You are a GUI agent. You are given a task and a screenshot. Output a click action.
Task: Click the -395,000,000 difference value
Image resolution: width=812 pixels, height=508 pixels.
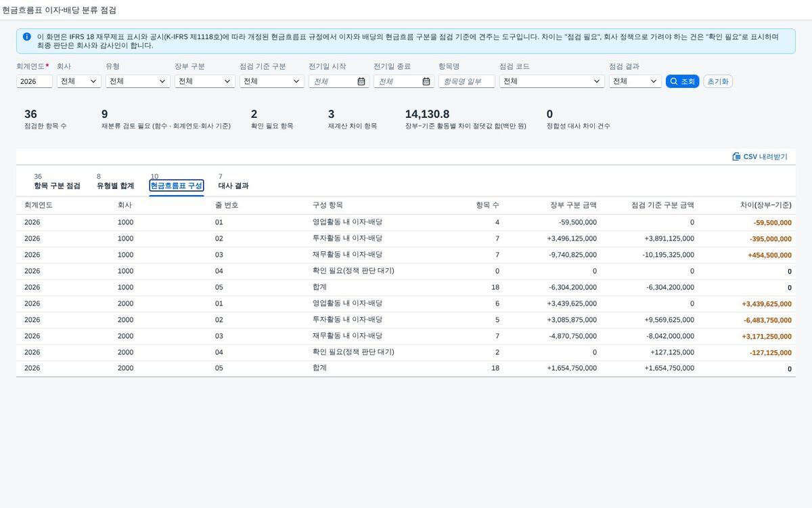pos(771,238)
